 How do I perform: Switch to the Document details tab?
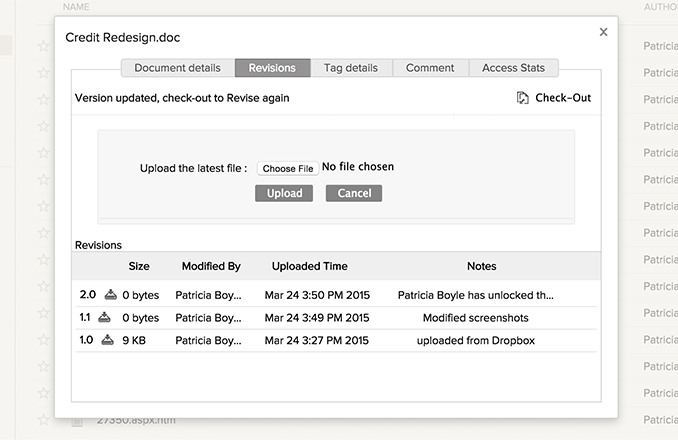pyautogui.click(x=177, y=68)
